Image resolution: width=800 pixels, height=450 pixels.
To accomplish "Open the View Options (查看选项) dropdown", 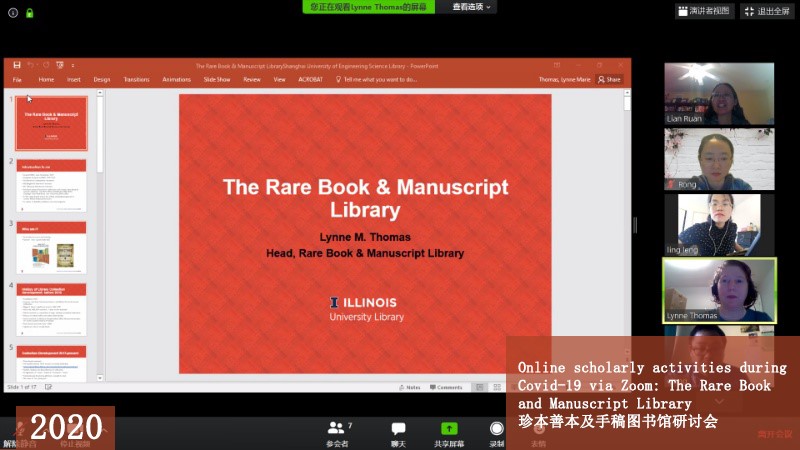I will pyautogui.click(x=471, y=7).
